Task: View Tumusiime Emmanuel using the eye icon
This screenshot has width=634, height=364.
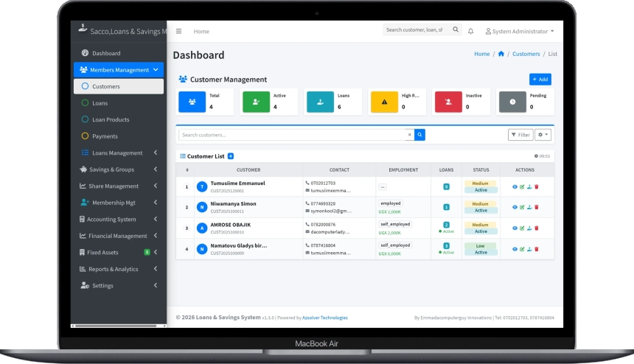Action: pyautogui.click(x=515, y=186)
